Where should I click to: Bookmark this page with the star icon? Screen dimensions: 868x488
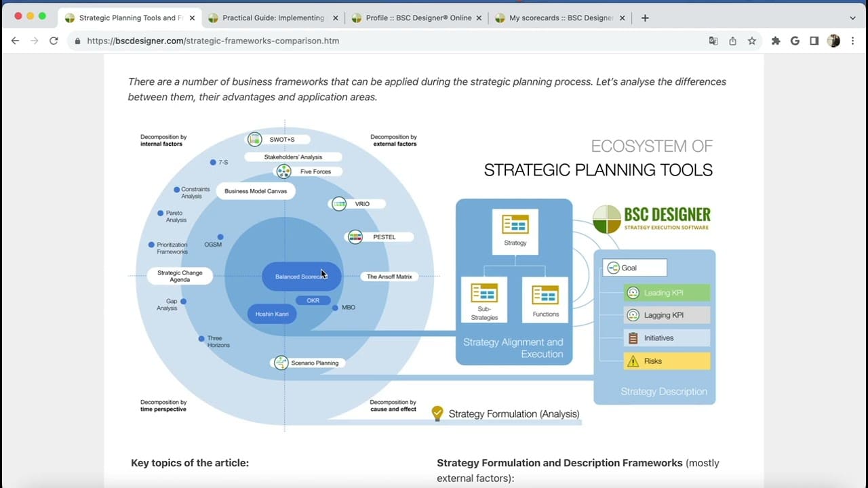(751, 41)
